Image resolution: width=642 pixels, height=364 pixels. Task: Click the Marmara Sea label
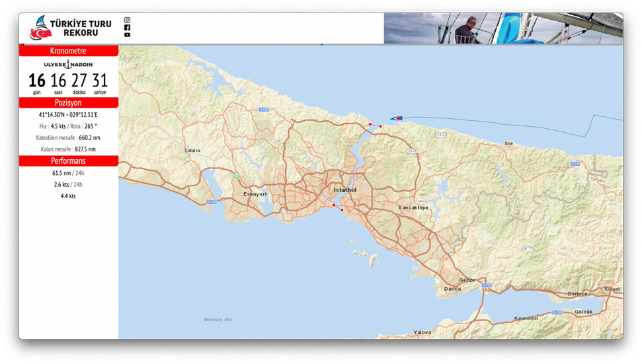(218, 320)
